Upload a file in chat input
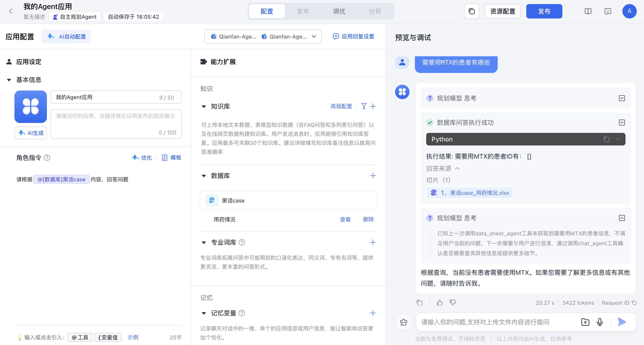Screen dimensions: 644x345 tap(585, 322)
